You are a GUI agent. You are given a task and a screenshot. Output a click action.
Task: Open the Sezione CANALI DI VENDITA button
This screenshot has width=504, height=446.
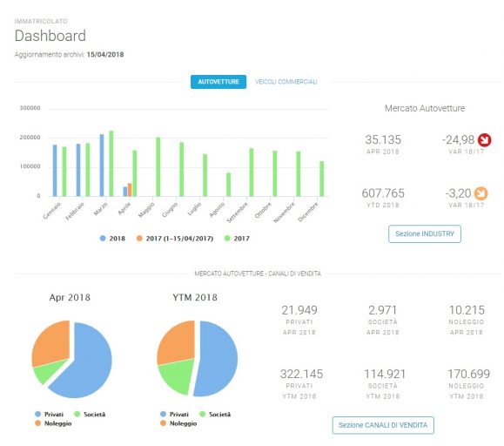[383, 425]
